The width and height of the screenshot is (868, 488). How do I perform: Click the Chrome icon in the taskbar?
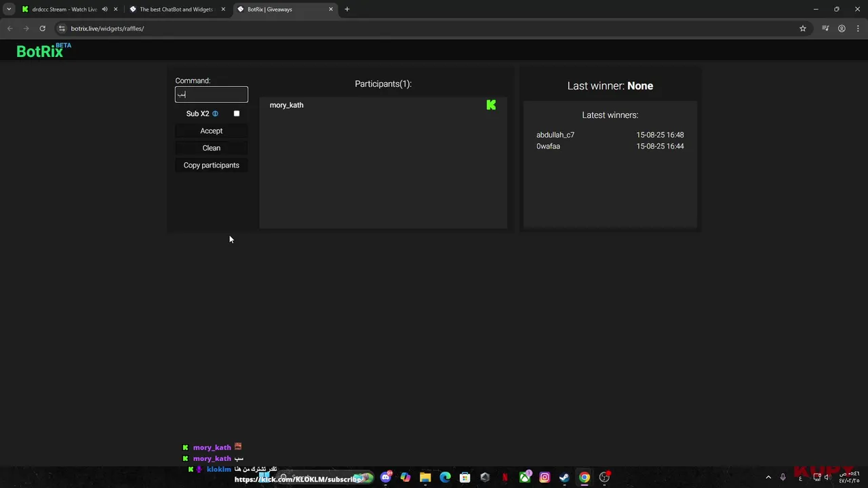[x=585, y=477]
